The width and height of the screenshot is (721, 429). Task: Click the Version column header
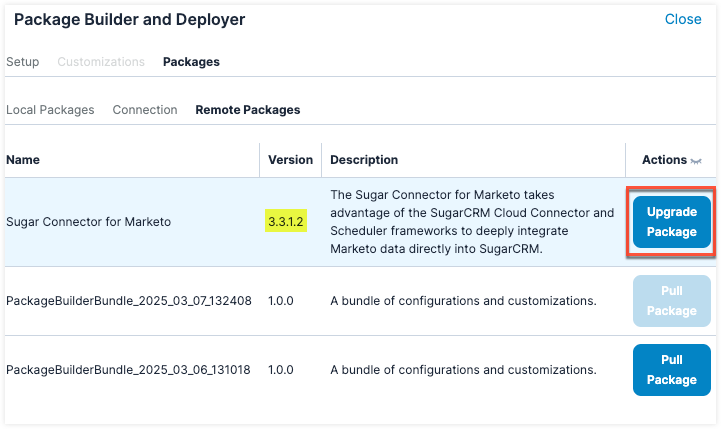pos(290,160)
